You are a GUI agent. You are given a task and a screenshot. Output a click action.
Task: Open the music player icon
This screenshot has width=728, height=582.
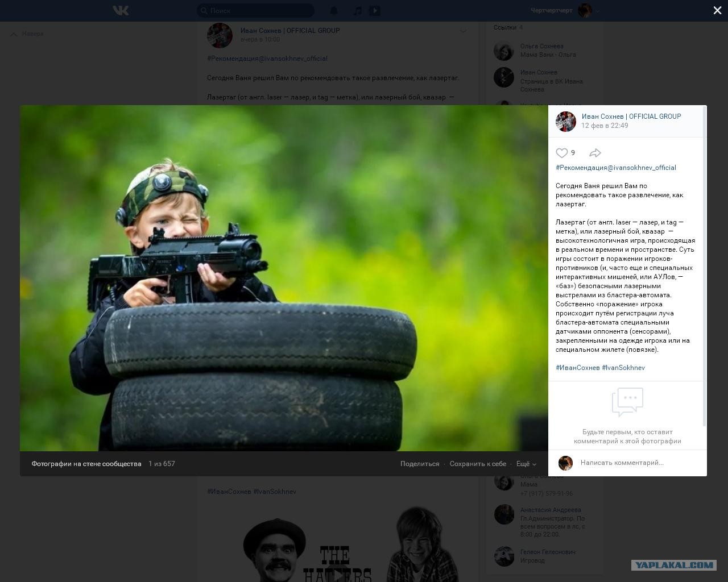tap(357, 10)
